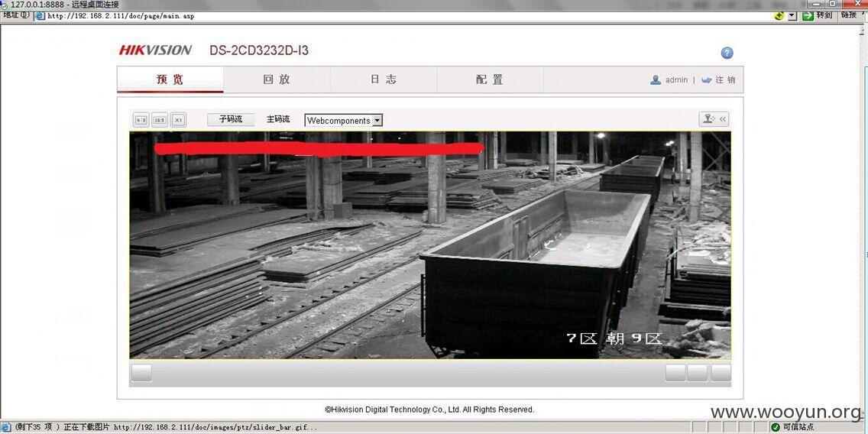
Task: Switch to the 子码流 sub stream
Action: [x=231, y=119]
